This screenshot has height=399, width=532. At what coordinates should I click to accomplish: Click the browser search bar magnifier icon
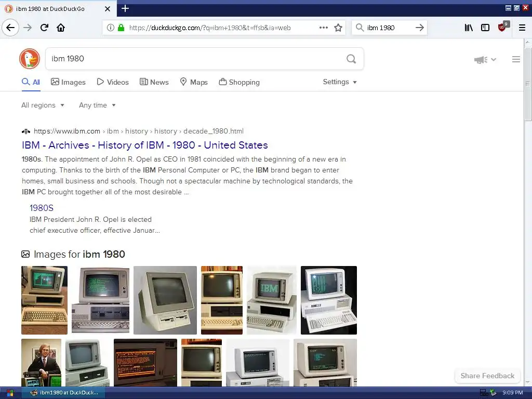[360, 28]
